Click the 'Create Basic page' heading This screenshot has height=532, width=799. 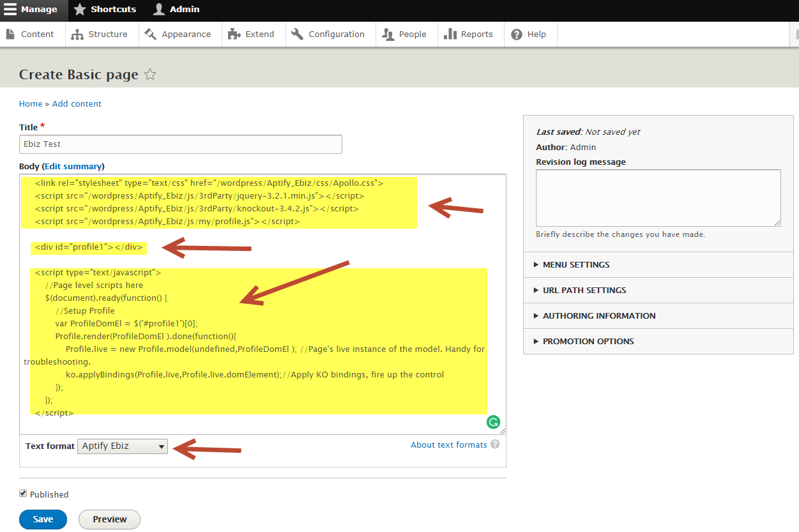click(x=79, y=75)
